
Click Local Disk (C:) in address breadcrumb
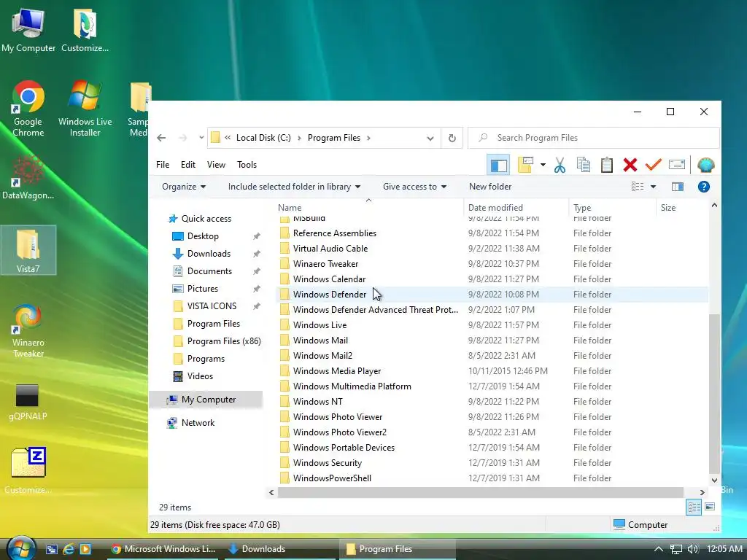263,138
